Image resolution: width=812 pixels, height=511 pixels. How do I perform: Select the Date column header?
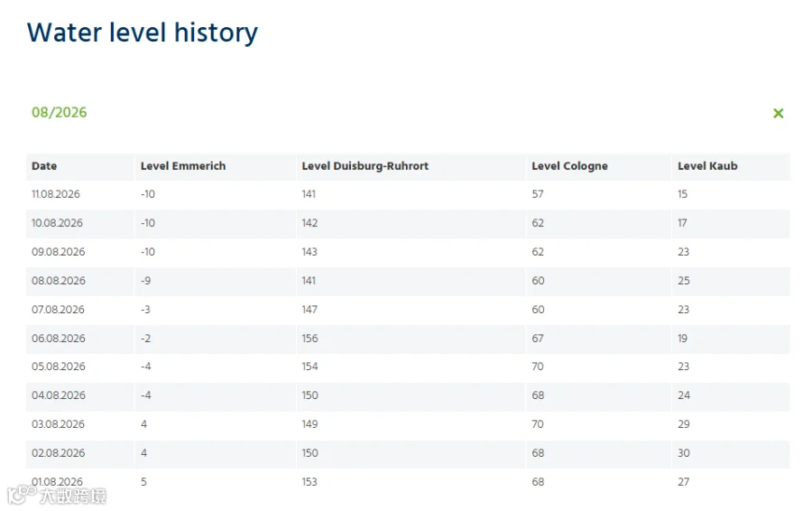[x=44, y=166]
